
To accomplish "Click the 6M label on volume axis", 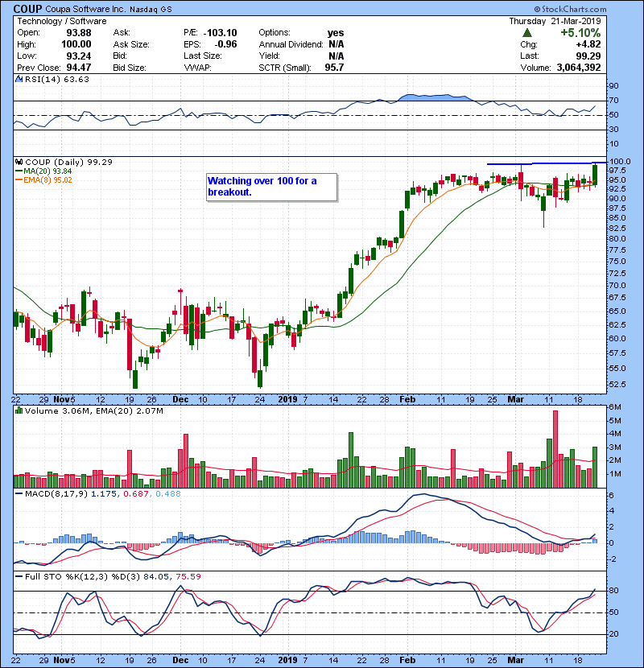I will 615,407.
